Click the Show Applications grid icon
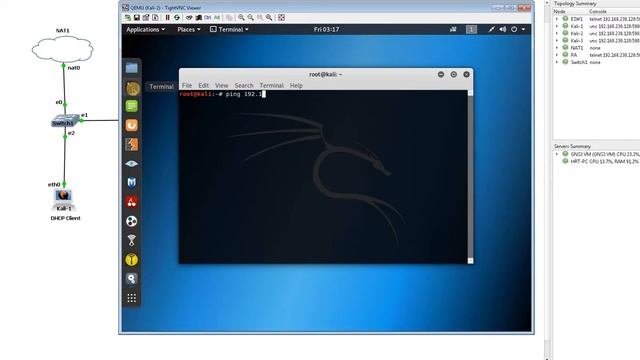 pyautogui.click(x=131, y=298)
